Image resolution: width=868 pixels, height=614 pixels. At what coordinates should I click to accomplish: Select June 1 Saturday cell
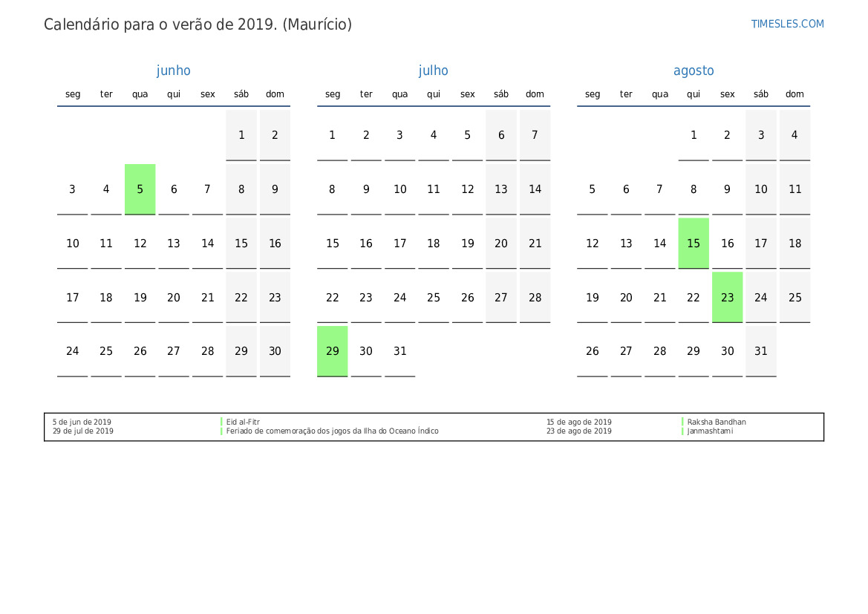coord(241,136)
